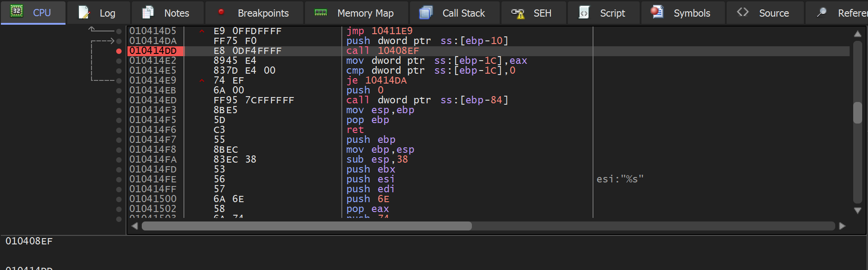Toggle breakpoint dot at 010414E2
This screenshot has width=868, height=270.
pos(119,61)
